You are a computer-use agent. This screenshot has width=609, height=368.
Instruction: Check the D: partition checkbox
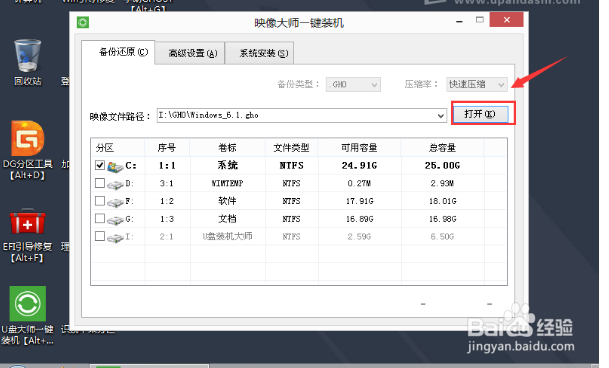tap(100, 183)
